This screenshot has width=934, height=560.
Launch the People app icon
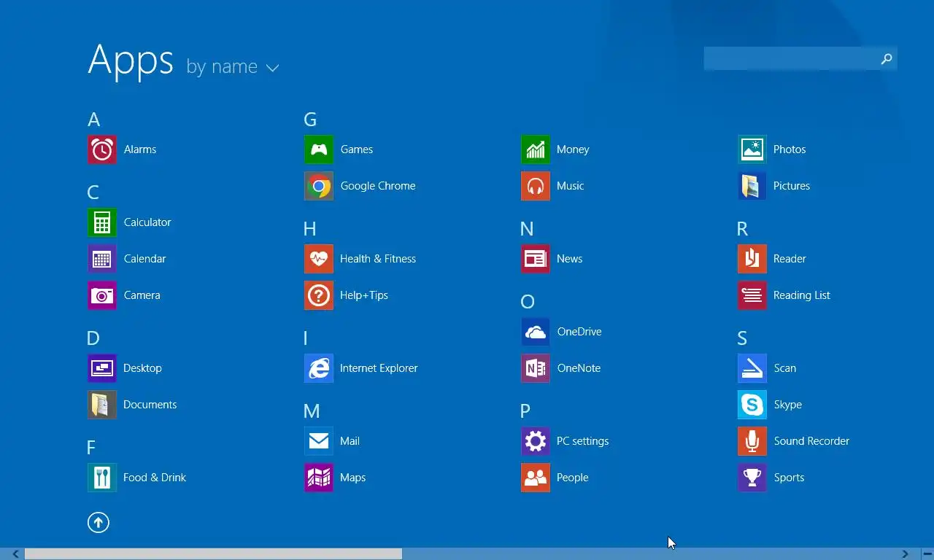pyautogui.click(x=536, y=478)
